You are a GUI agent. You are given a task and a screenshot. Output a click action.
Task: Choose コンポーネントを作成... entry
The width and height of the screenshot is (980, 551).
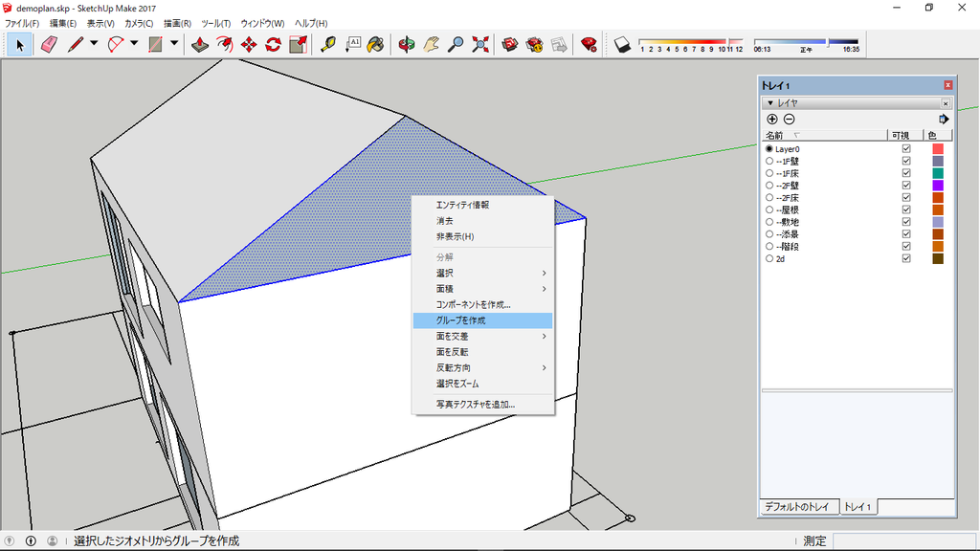482,305
